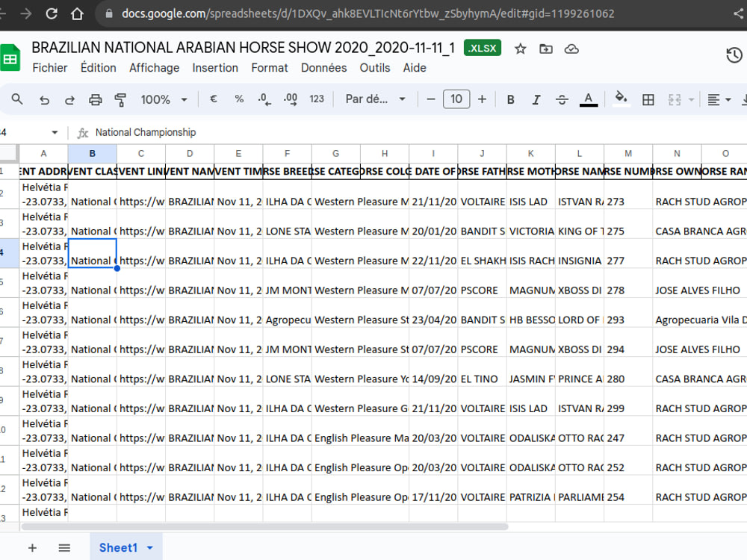The height and width of the screenshot is (560, 747).
Task: Toggle bold formatting
Action: tap(511, 99)
